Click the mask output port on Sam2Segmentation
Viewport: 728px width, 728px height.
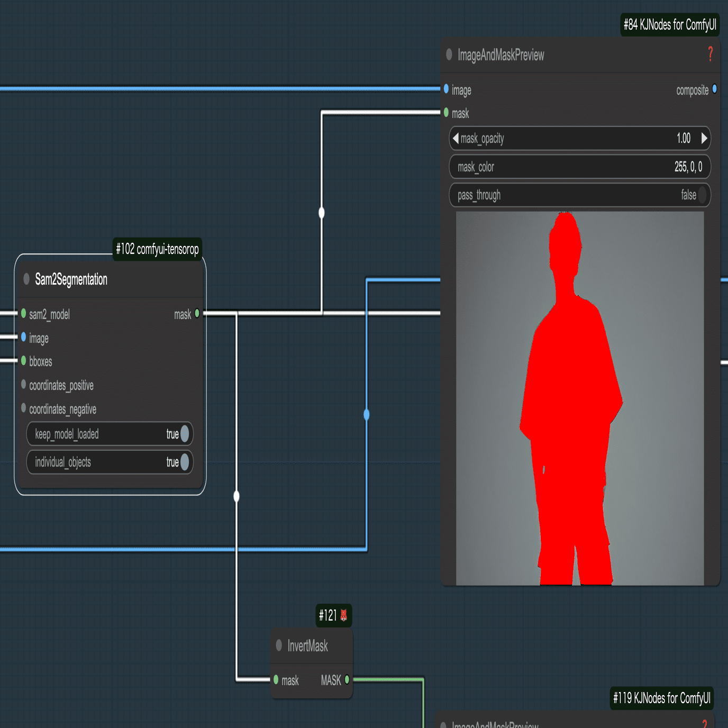197,313
